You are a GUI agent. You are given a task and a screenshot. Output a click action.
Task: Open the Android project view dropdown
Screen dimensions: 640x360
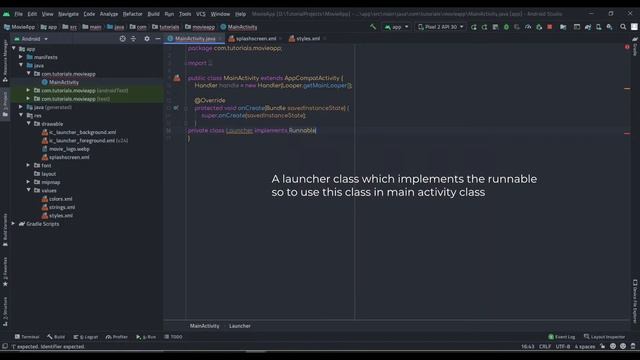tap(31, 39)
